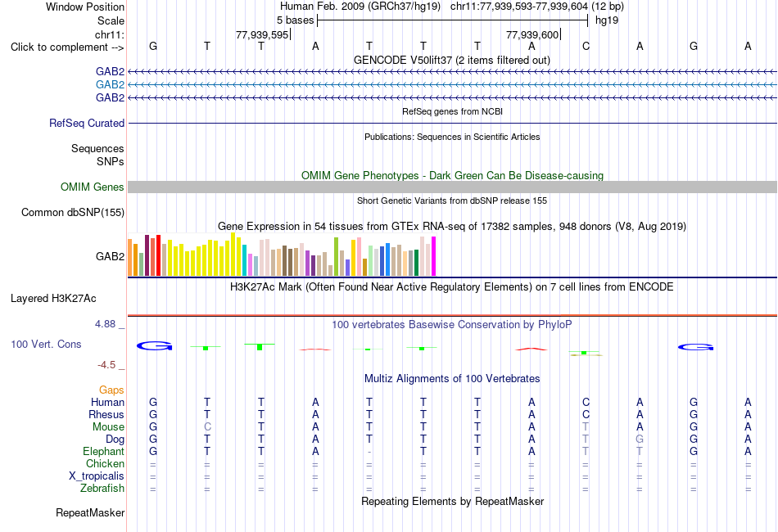Click the dash gap in the Elephant row
Screen dimensions: 778x532
pyautogui.click(x=369, y=452)
